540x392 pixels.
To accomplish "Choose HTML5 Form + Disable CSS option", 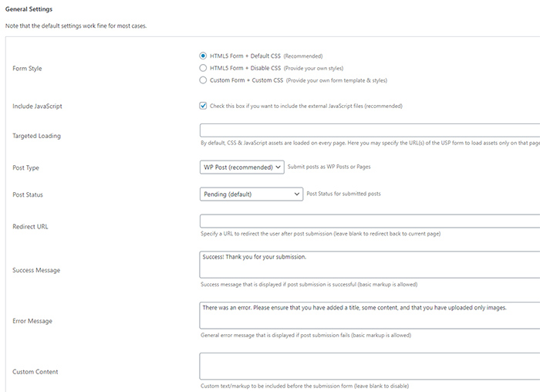I will (x=203, y=68).
